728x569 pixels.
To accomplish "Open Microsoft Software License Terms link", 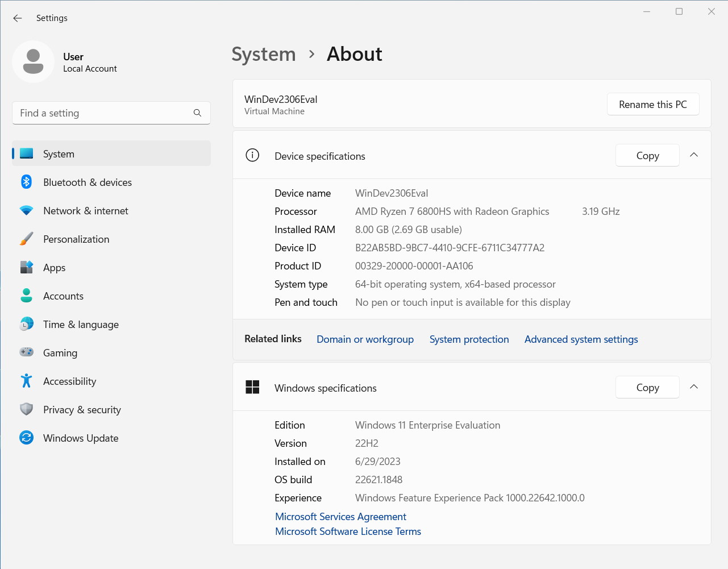I will coord(348,531).
